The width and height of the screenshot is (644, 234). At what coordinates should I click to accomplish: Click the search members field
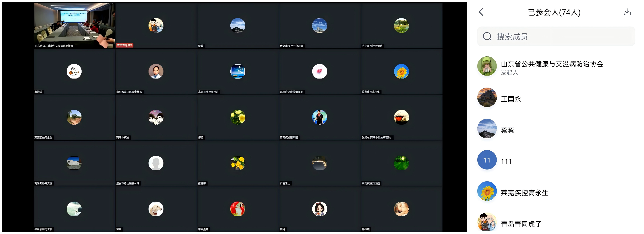[556, 36]
